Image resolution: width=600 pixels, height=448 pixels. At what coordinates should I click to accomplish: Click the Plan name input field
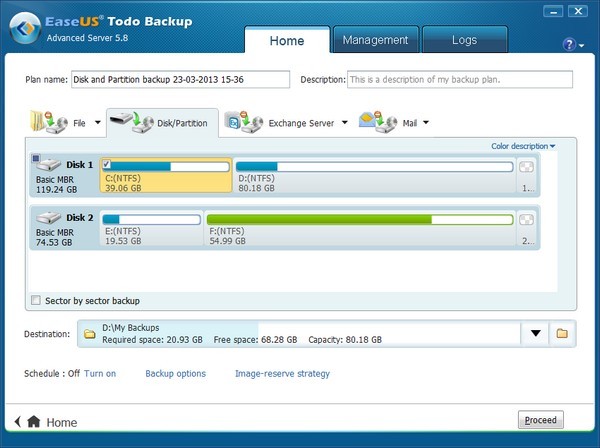180,79
